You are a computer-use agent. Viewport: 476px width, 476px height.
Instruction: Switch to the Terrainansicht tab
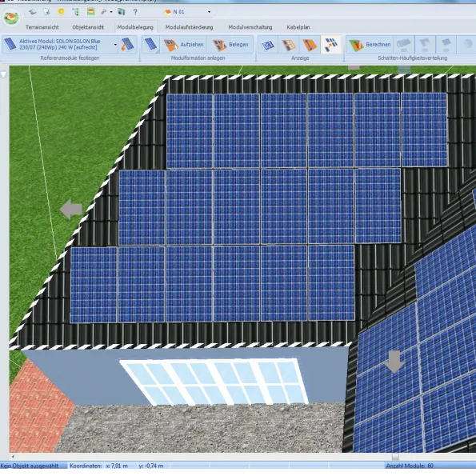click(x=42, y=27)
